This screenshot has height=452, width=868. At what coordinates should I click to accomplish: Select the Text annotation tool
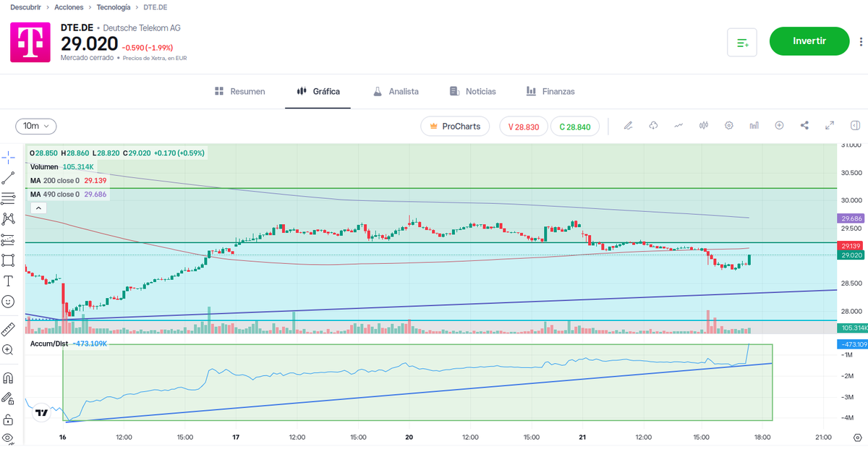(x=8, y=281)
